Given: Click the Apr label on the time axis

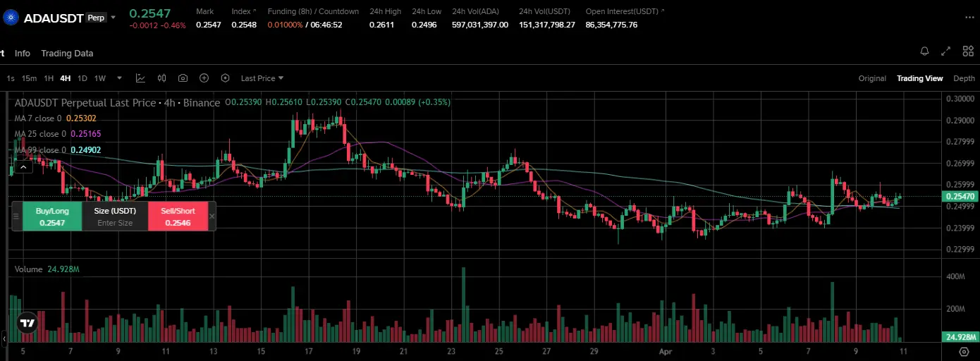Looking at the screenshot, I should tap(664, 350).
